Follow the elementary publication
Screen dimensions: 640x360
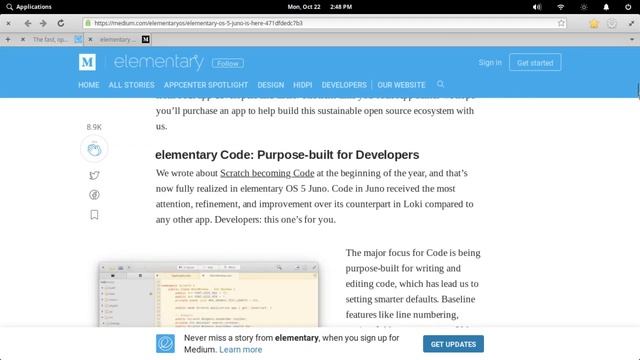(228, 63)
